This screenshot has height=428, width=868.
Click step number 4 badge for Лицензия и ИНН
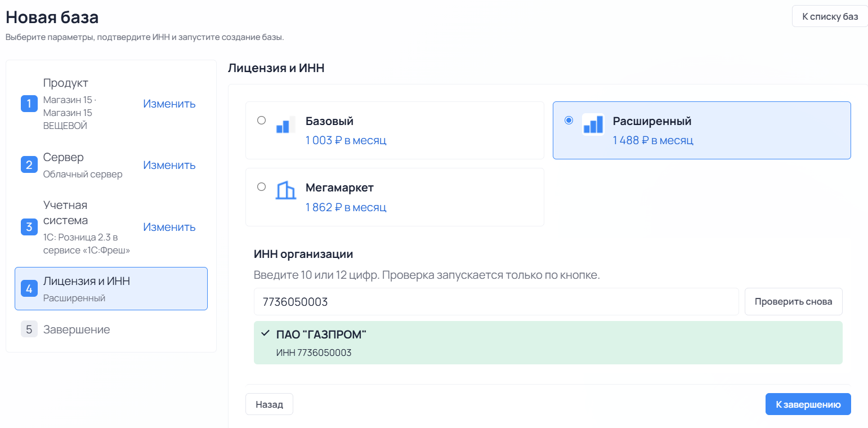[29, 288]
